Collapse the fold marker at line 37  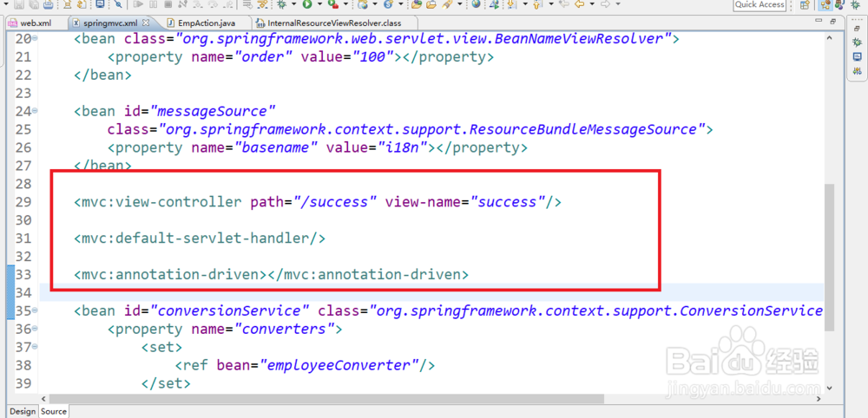pyautogui.click(x=35, y=347)
